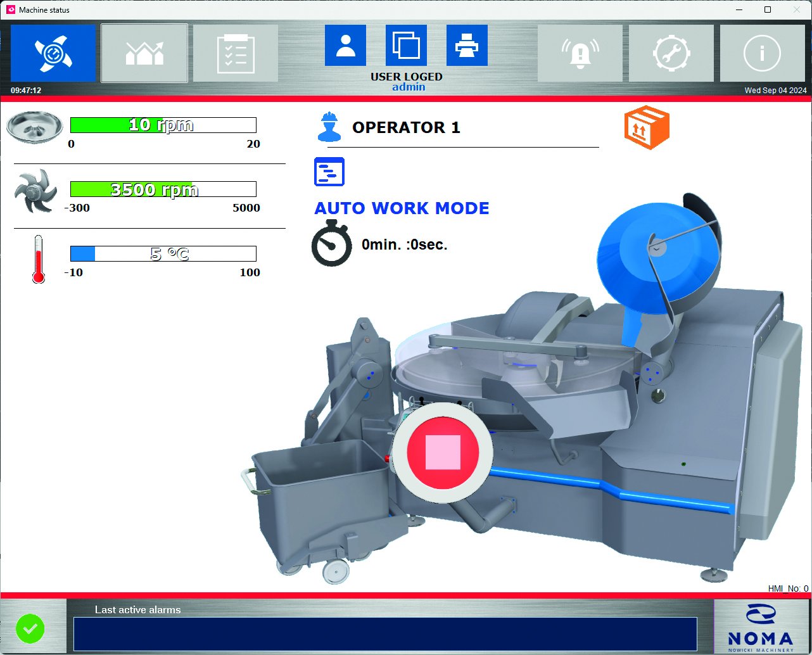Open the machine status cutter tab

pos(53,54)
